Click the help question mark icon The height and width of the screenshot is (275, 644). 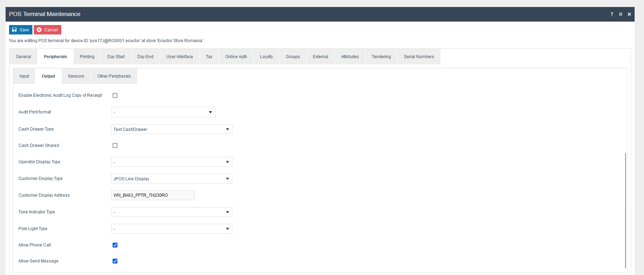(x=612, y=14)
